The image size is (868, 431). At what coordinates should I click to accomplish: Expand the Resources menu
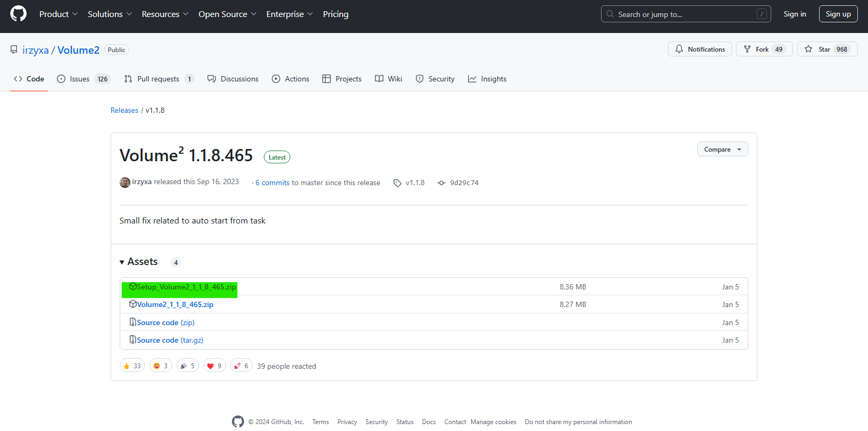tap(165, 14)
